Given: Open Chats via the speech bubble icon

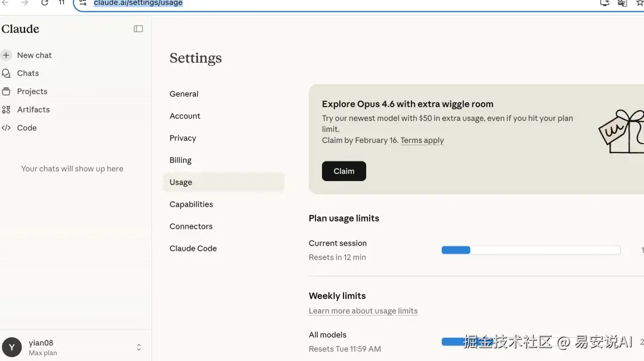Looking at the screenshot, I should point(6,73).
